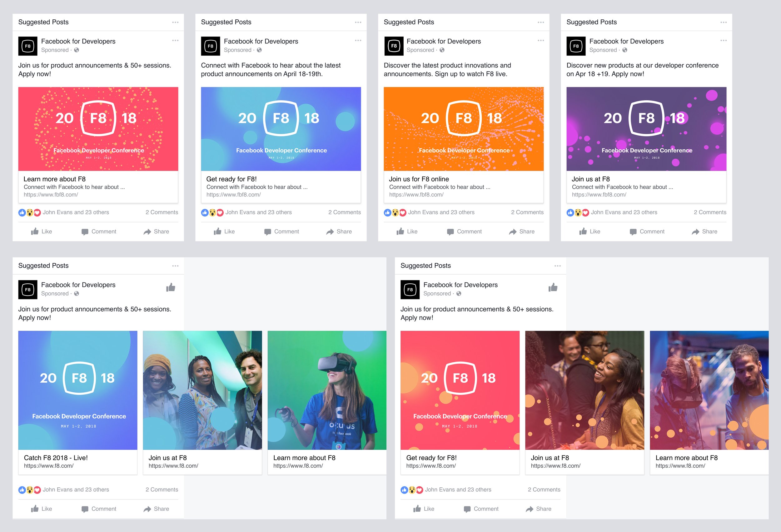The height and width of the screenshot is (532, 781).
Task: Click F8 avatar on purple ad post
Action: 576,46
